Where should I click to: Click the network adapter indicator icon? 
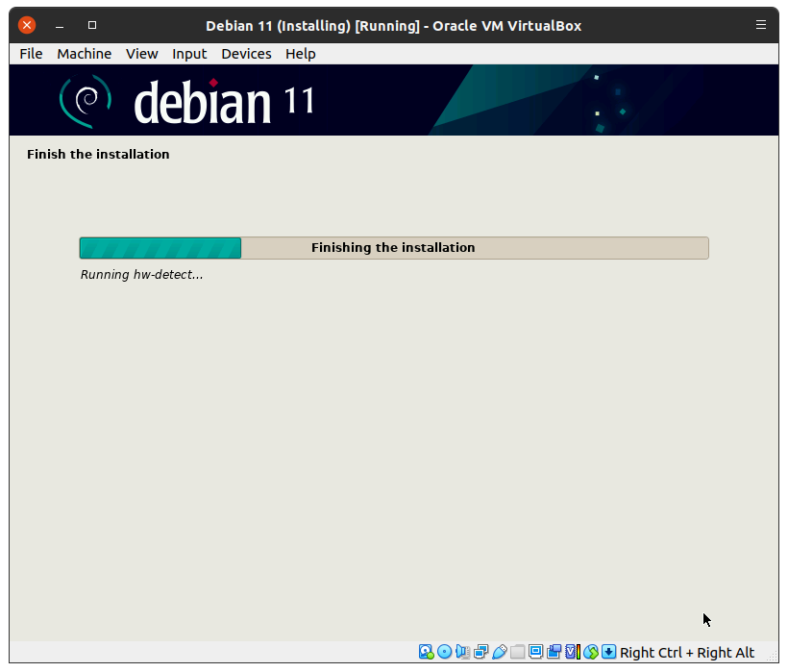480,652
